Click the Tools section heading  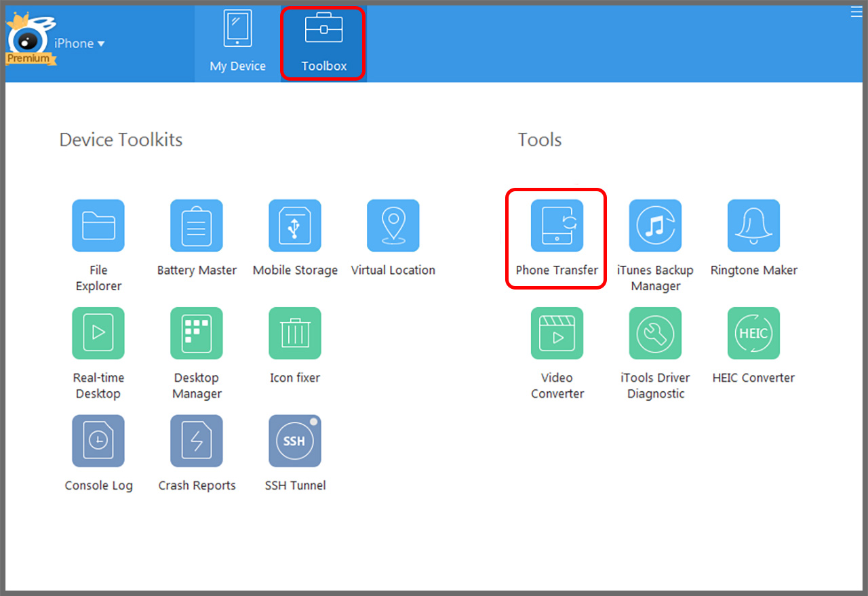pyautogui.click(x=540, y=140)
